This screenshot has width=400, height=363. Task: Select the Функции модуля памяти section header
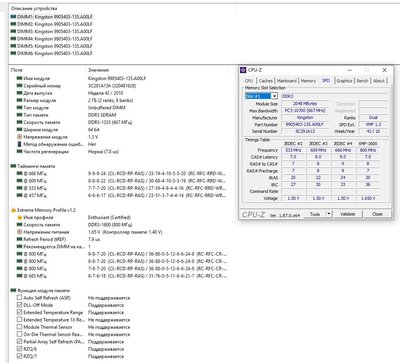(x=44, y=290)
